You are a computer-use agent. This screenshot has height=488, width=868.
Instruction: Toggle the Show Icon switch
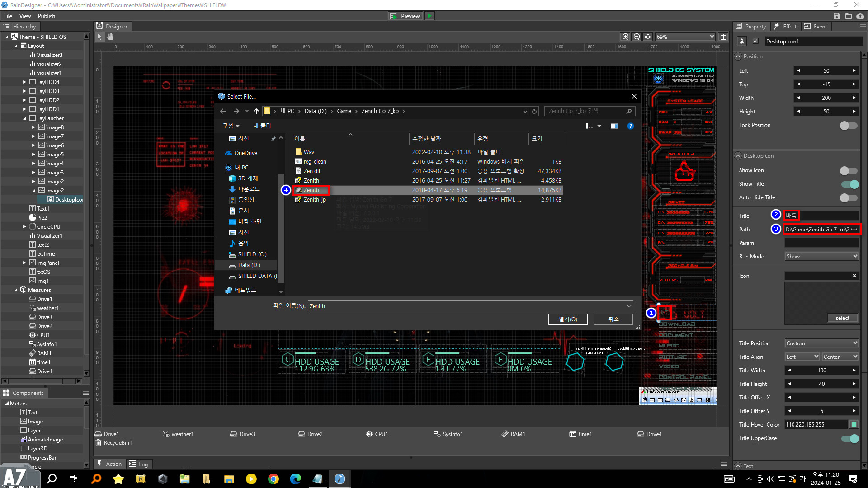[849, 170]
